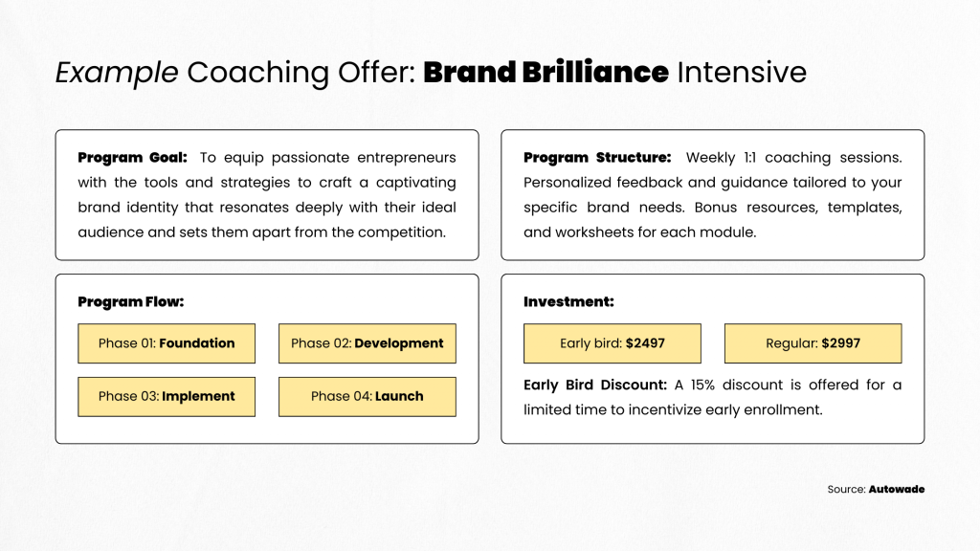Click the Phase 01: Foundation box
Viewport: 980px width, 551px height.
(x=167, y=343)
